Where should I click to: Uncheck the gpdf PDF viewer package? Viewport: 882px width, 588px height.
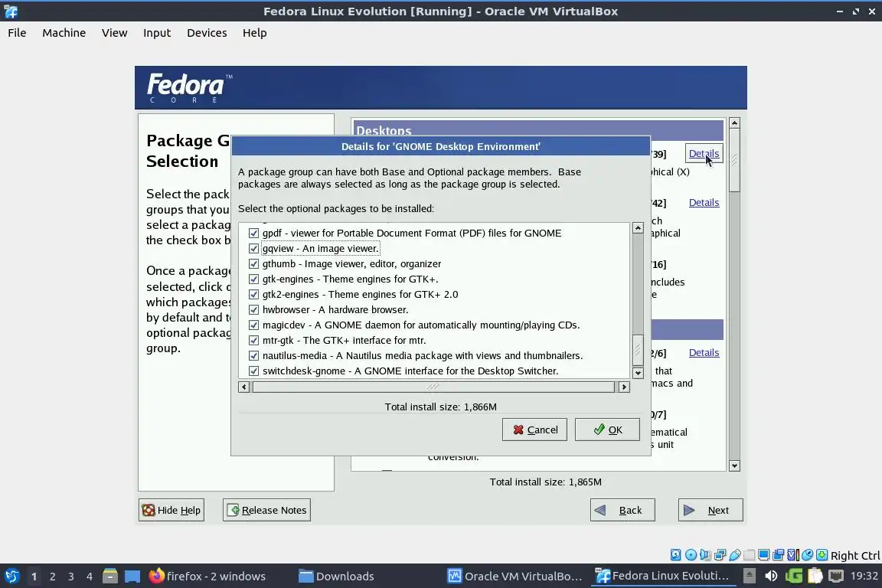[253, 233]
